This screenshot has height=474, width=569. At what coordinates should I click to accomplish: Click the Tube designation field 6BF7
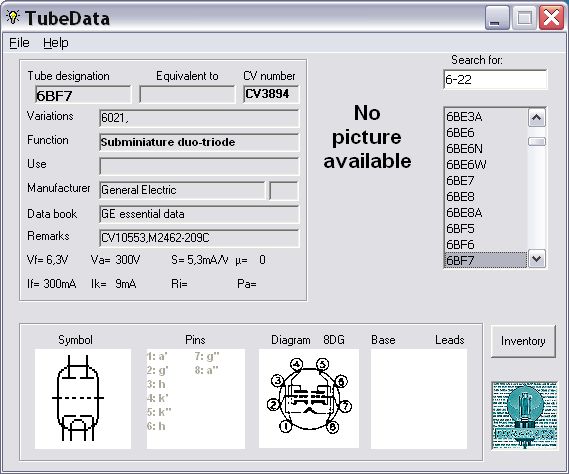coord(83,95)
